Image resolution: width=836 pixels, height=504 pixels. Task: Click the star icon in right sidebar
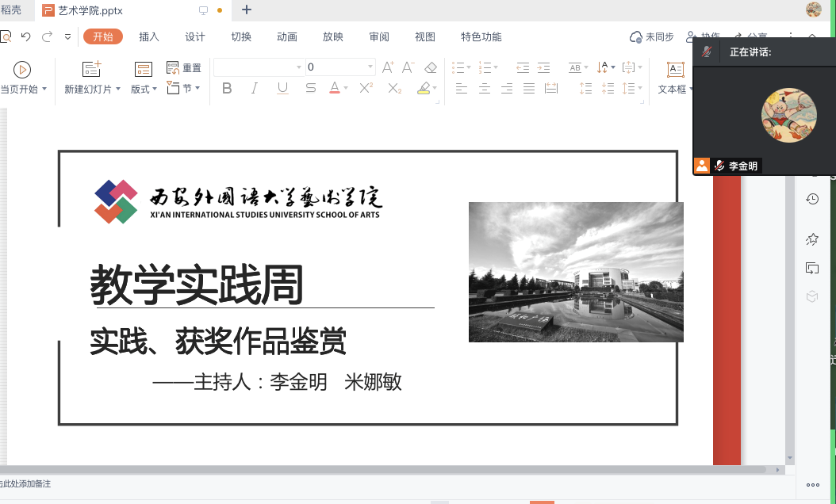pyautogui.click(x=812, y=239)
